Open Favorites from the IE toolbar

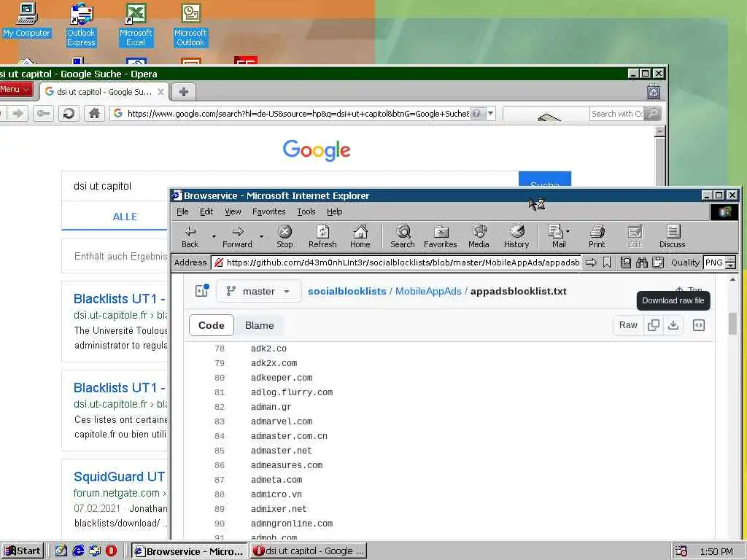point(440,237)
